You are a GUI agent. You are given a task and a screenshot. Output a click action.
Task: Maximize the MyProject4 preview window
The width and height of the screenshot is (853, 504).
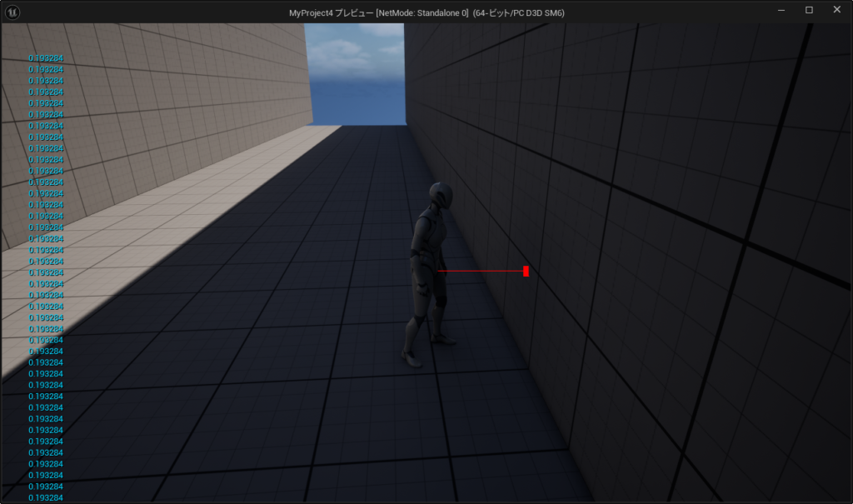(x=809, y=11)
